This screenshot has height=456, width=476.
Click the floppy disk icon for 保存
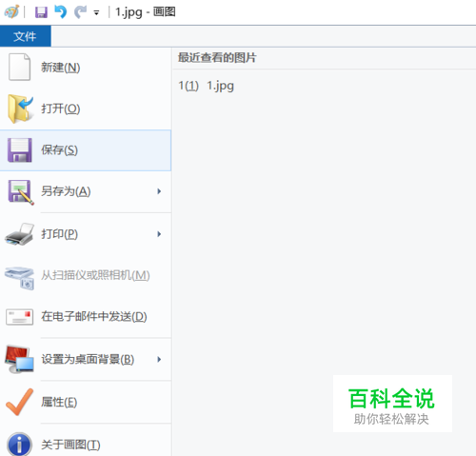point(20,150)
